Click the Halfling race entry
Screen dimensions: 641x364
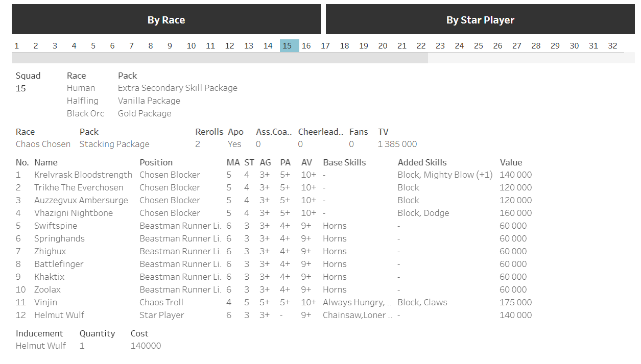click(82, 101)
